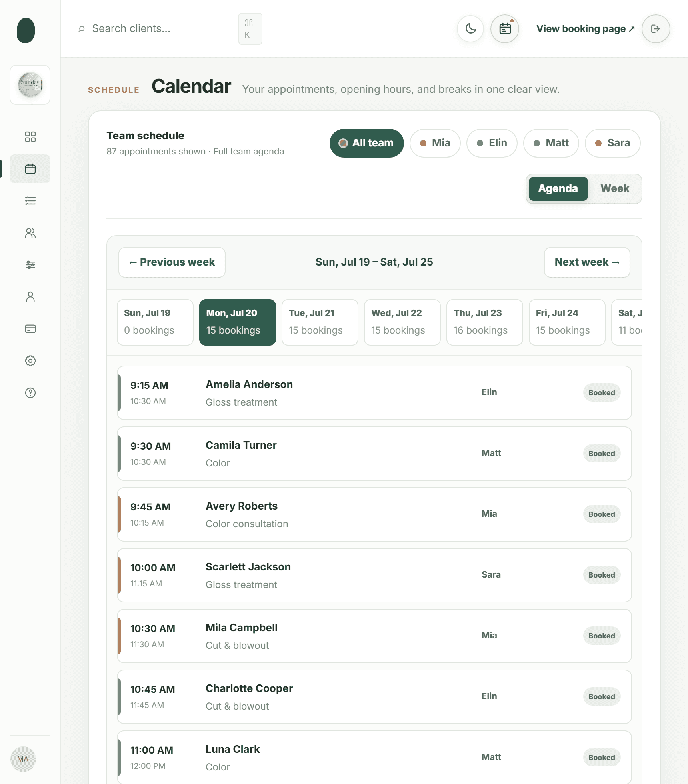The image size is (688, 784).
Task: Filter schedule by Mia
Action: pyautogui.click(x=435, y=143)
